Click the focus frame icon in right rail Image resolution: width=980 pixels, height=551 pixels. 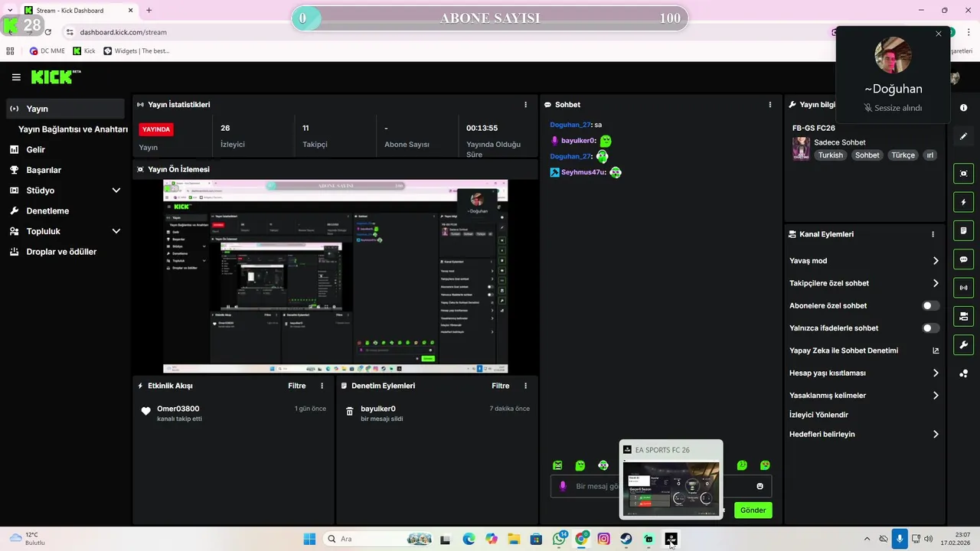[963, 174]
